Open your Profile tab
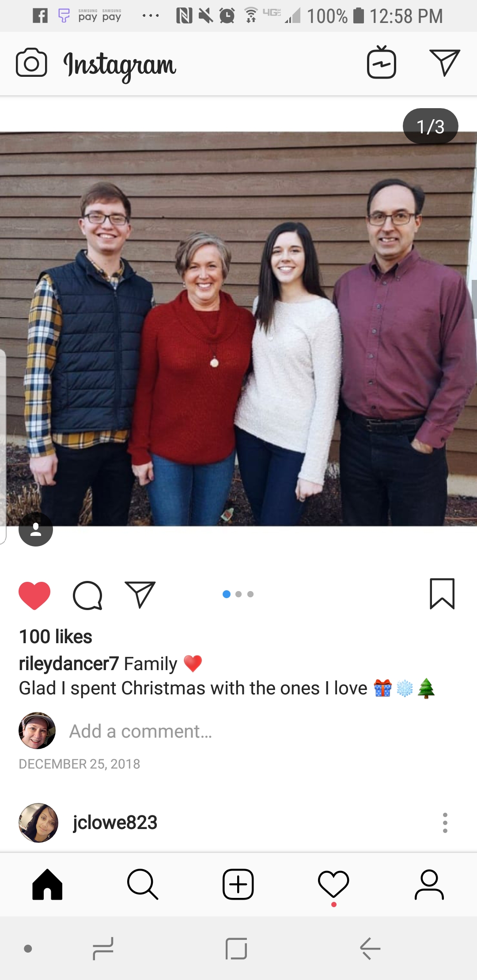This screenshot has width=477, height=980. click(x=429, y=884)
